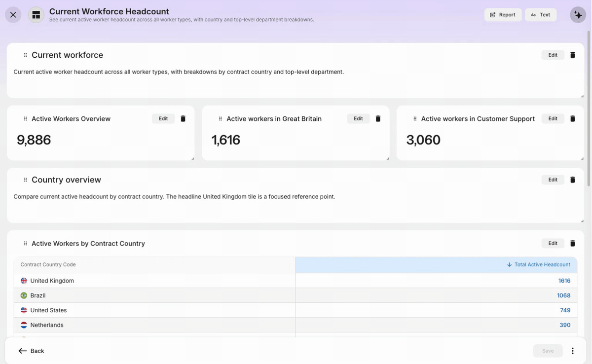Screen dimensions: 592x364
Task: Click Country overview section resize handle
Action: [x=582, y=221]
